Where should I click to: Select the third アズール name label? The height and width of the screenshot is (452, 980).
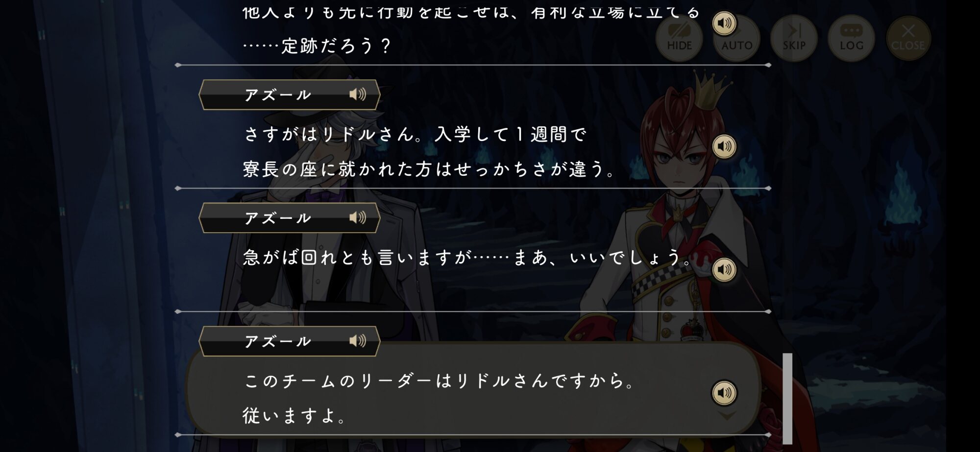tap(278, 341)
